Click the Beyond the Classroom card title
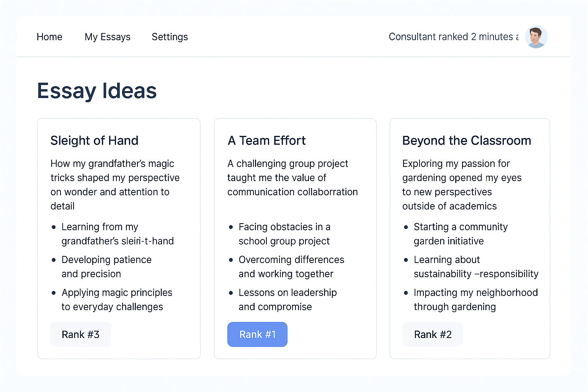The image size is (588, 392). 467,140
